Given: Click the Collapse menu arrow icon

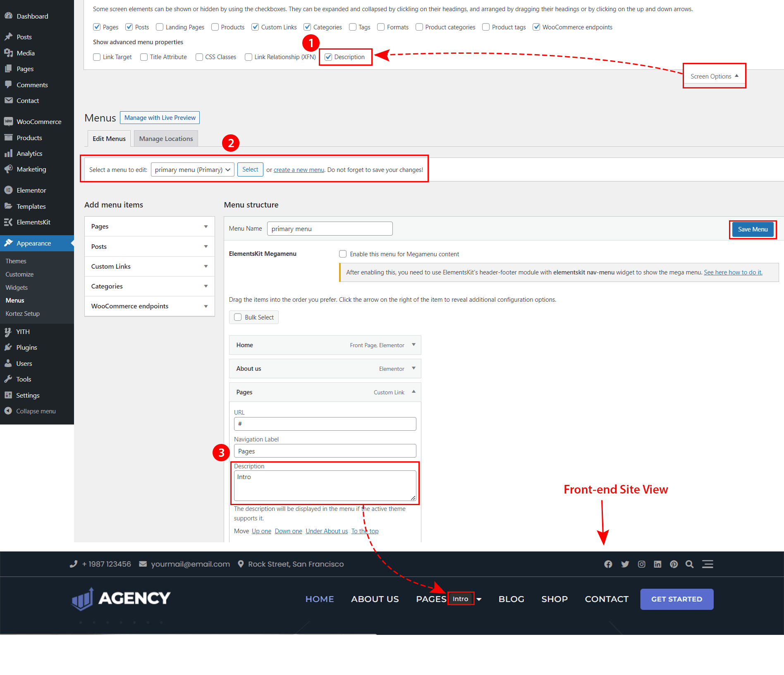Looking at the screenshot, I should [8, 411].
